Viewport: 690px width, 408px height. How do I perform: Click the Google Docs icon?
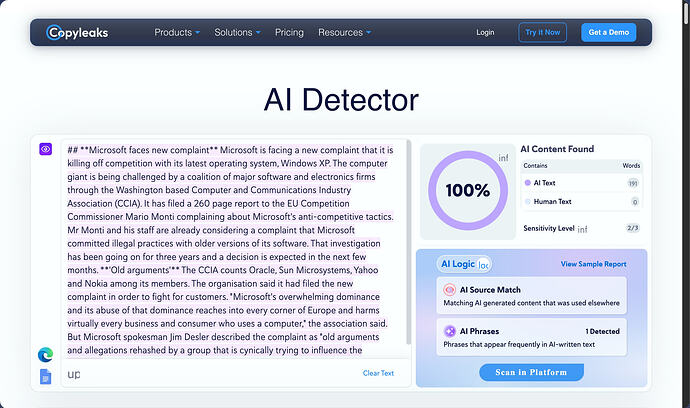click(x=45, y=377)
